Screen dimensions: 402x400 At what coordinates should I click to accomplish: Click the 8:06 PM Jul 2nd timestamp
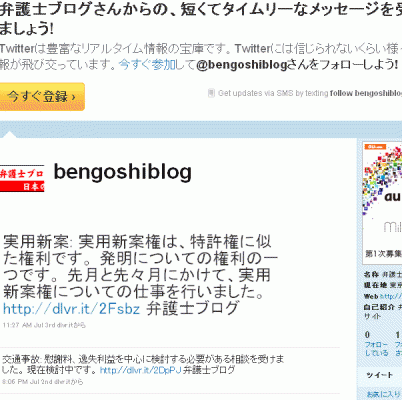pyautogui.click(x=28, y=382)
